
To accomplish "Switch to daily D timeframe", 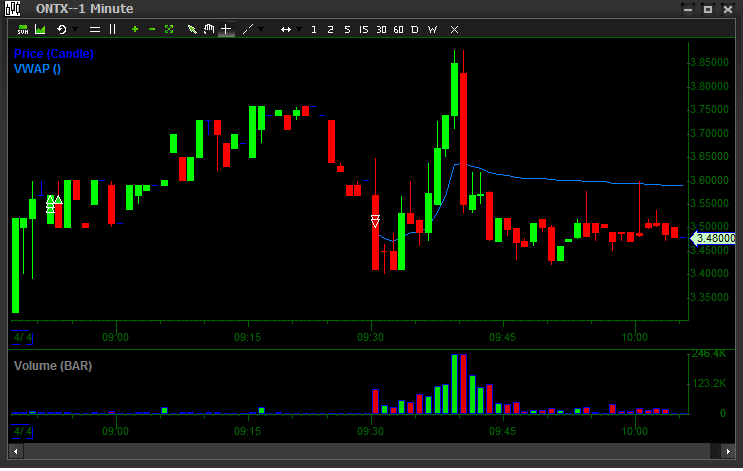I will 415,29.
